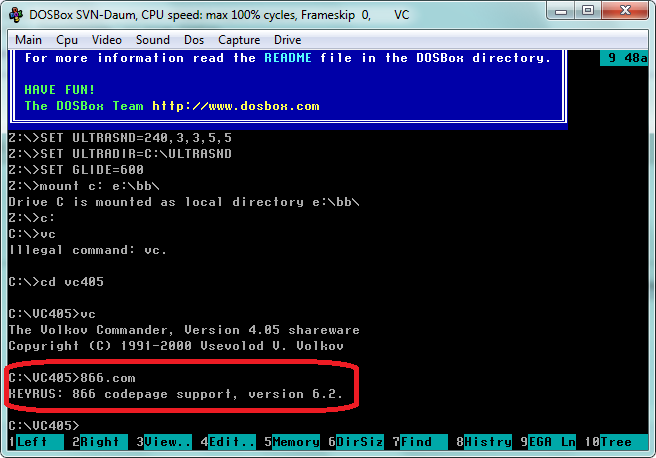Maximize the DOSBox window
This screenshot has height=458, width=656.
click(x=588, y=11)
